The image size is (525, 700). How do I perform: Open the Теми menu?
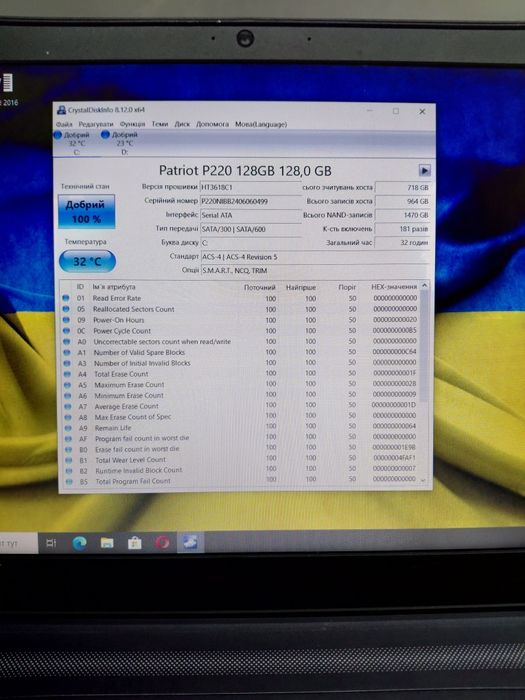tap(159, 124)
